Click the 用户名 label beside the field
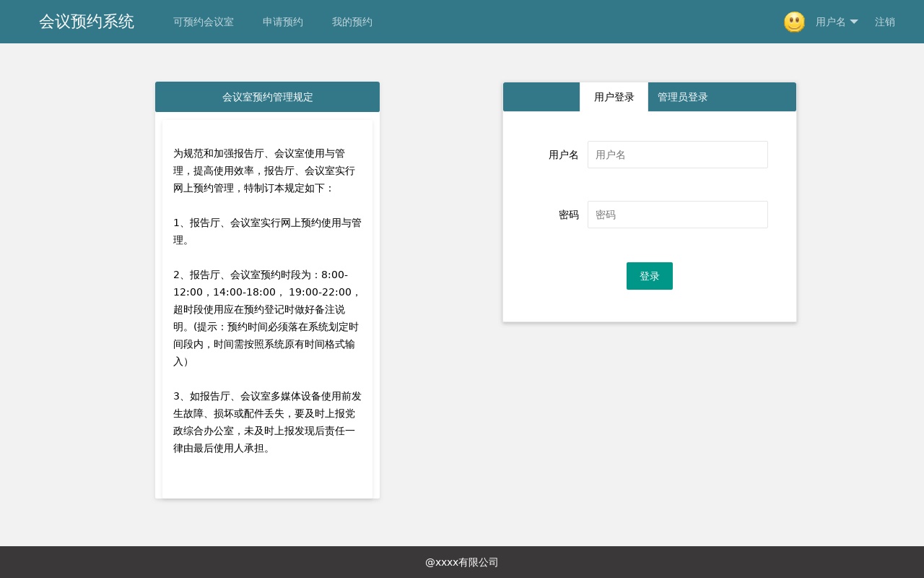This screenshot has height=578, width=924. point(564,155)
